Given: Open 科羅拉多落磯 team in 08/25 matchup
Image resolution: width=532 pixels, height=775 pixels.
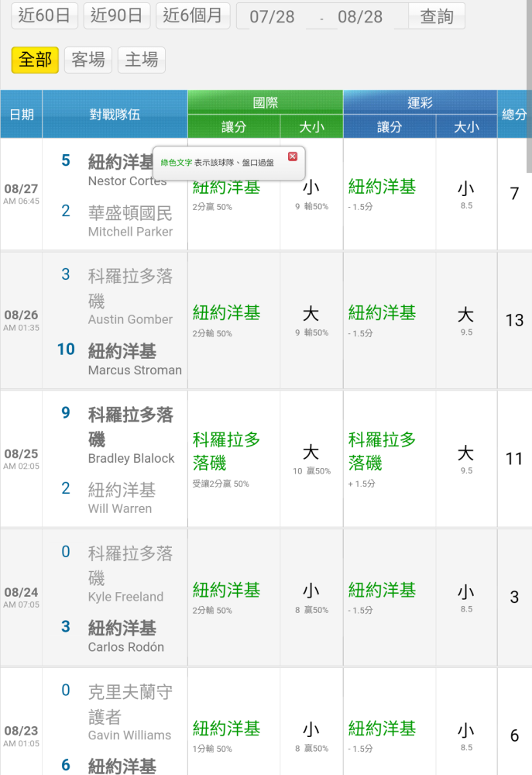Looking at the screenshot, I should pyautogui.click(x=130, y=426).
